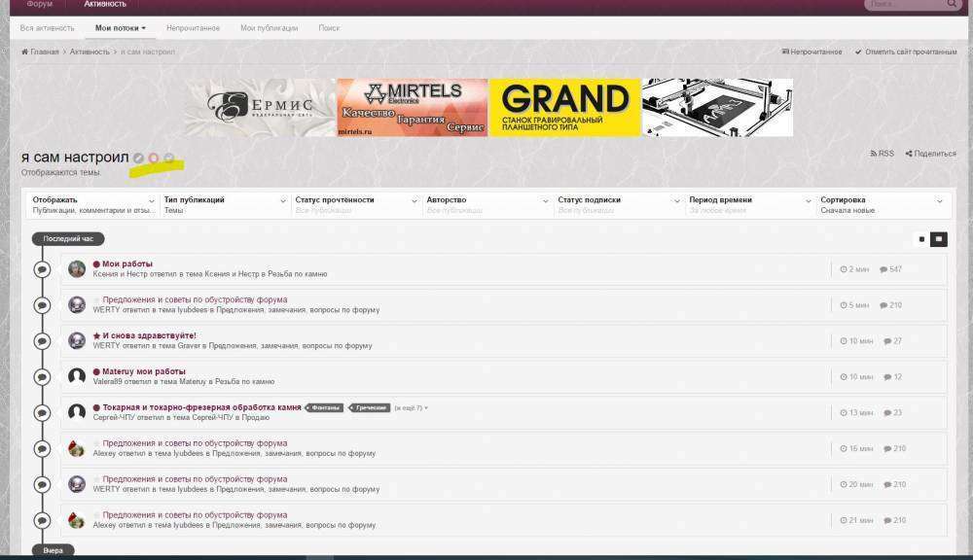The width and height of the screenshot is (973, 560).
Task: Open the RSS feed link
Action: point(882,154)
